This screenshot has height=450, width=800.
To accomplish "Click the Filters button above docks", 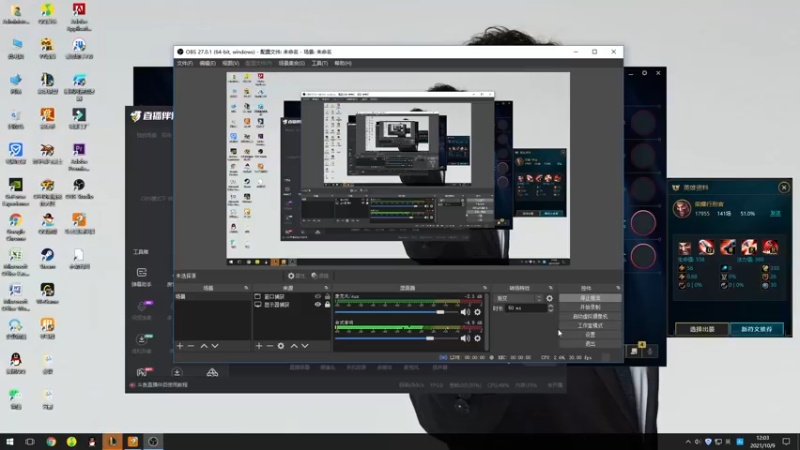I will pos(320,276).
